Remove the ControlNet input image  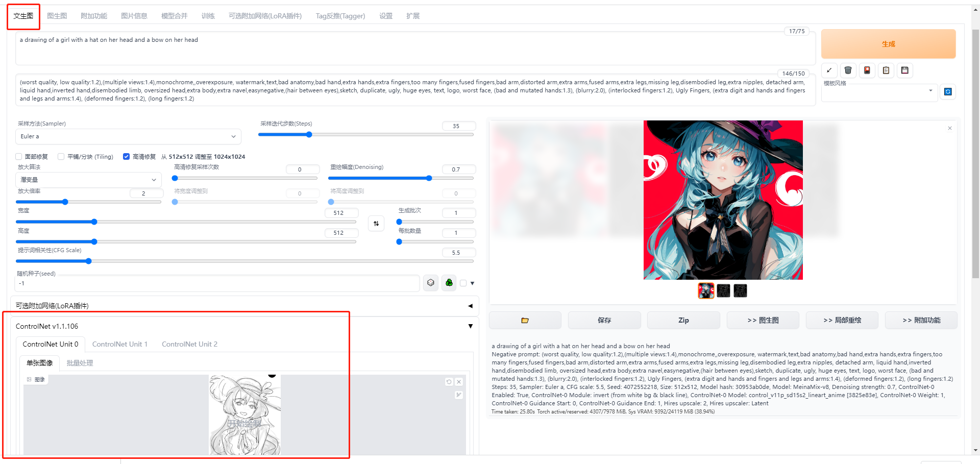coord(459,382)
